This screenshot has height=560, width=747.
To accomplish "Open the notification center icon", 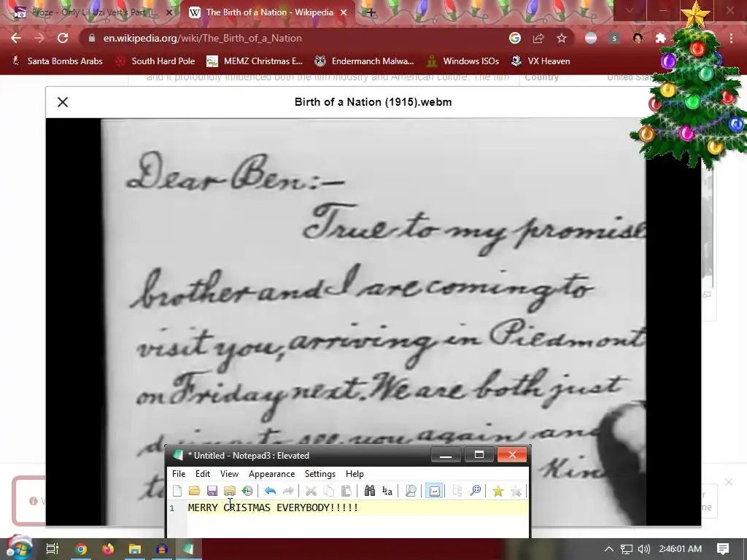I will coord(723,549).
